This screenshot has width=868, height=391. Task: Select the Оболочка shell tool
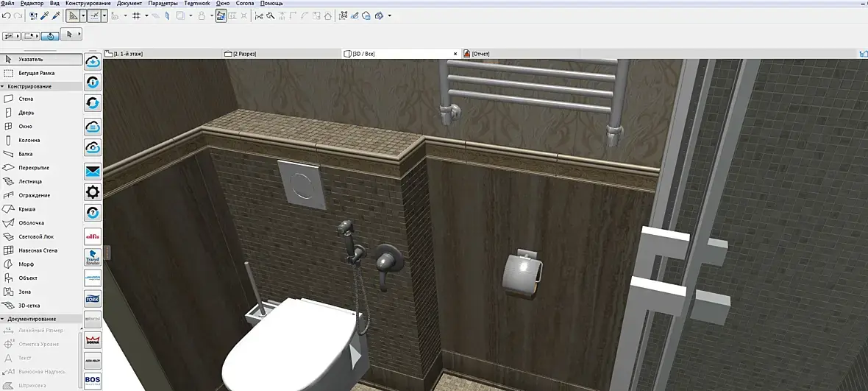point(41,222)
